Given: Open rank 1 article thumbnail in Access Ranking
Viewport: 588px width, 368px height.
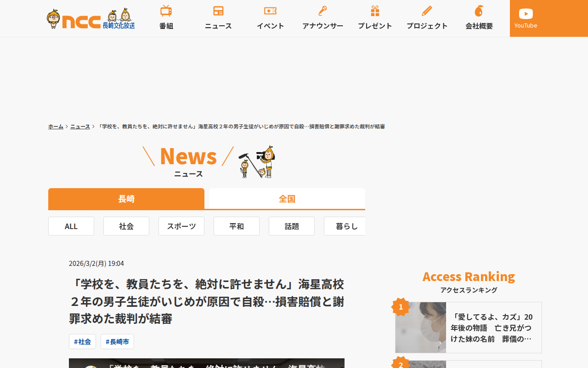Looking at the screenshot, I should click(x=421, y=328).
